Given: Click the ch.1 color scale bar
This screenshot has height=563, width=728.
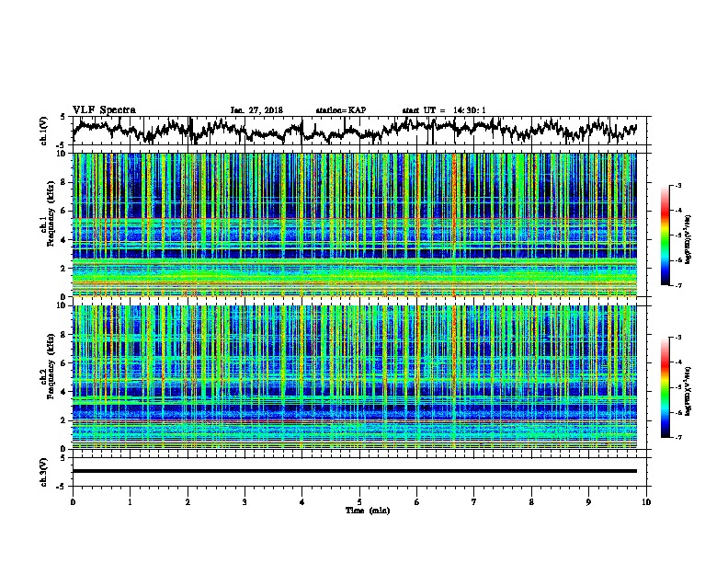Looking at the screenshot, I should coord(665,236).
